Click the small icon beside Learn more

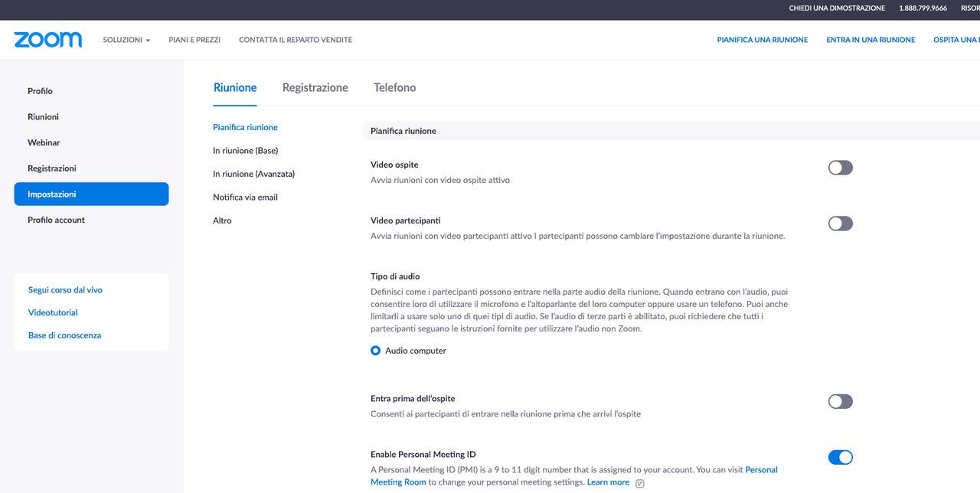click(639, 483)
